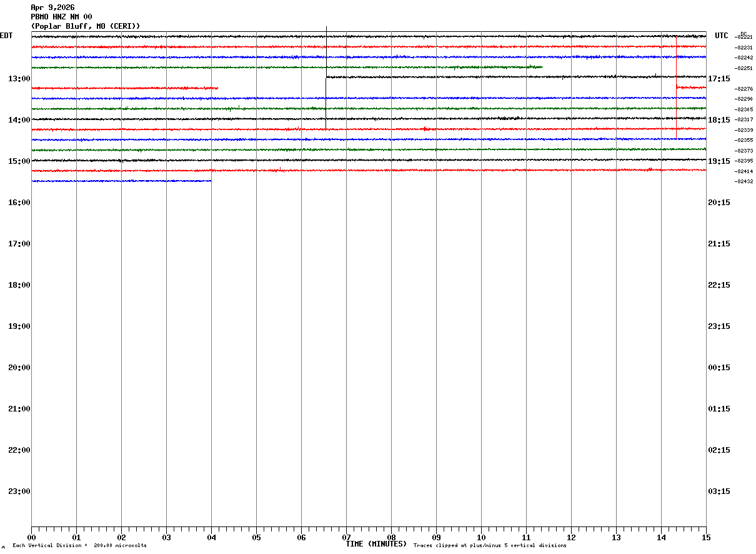Image resolution: width=756 pixels, height=554 pixels.
Task: Pick the DC offset value -82251
Action: click(x=744, y=68)
